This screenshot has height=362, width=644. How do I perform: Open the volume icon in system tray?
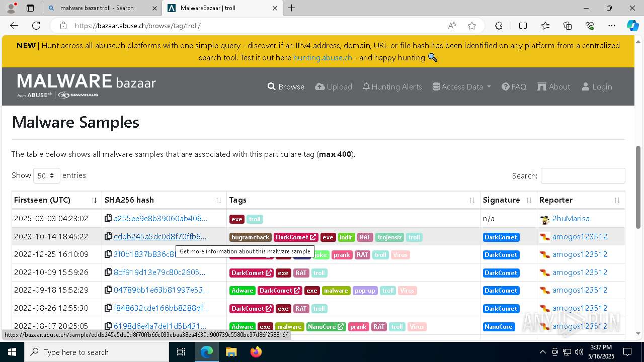(579, 352)
